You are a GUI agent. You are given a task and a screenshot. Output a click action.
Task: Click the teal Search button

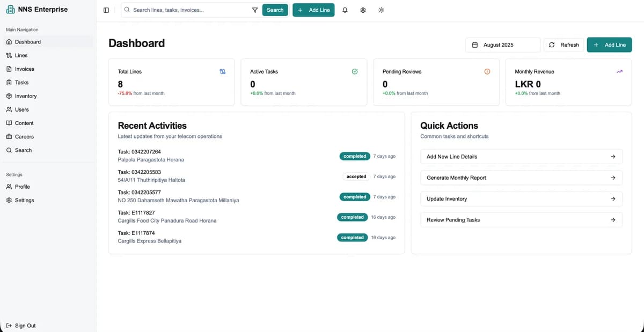(x=275, y=10)
